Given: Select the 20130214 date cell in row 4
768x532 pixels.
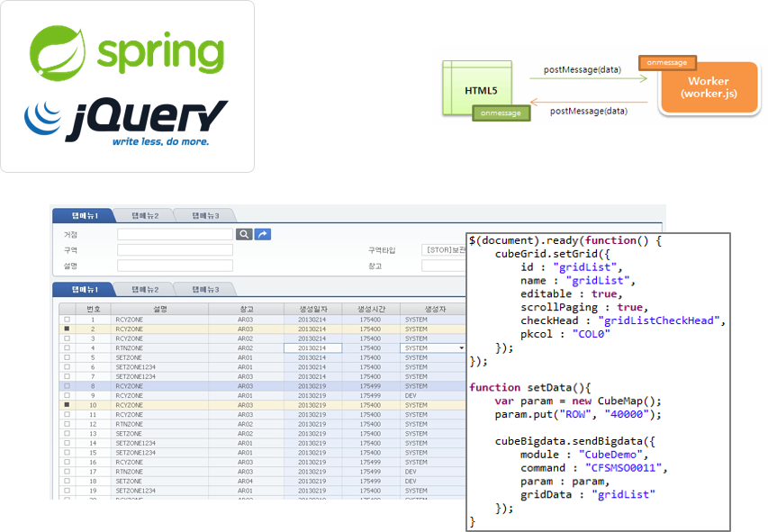Looking at the screenshot, I should (x=312, y=347).
